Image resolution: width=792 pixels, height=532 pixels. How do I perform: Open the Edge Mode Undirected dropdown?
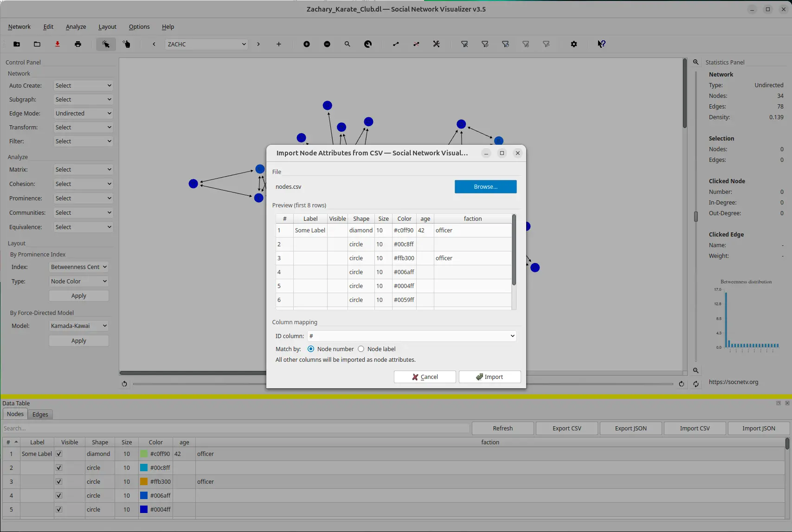pos(83,113)
